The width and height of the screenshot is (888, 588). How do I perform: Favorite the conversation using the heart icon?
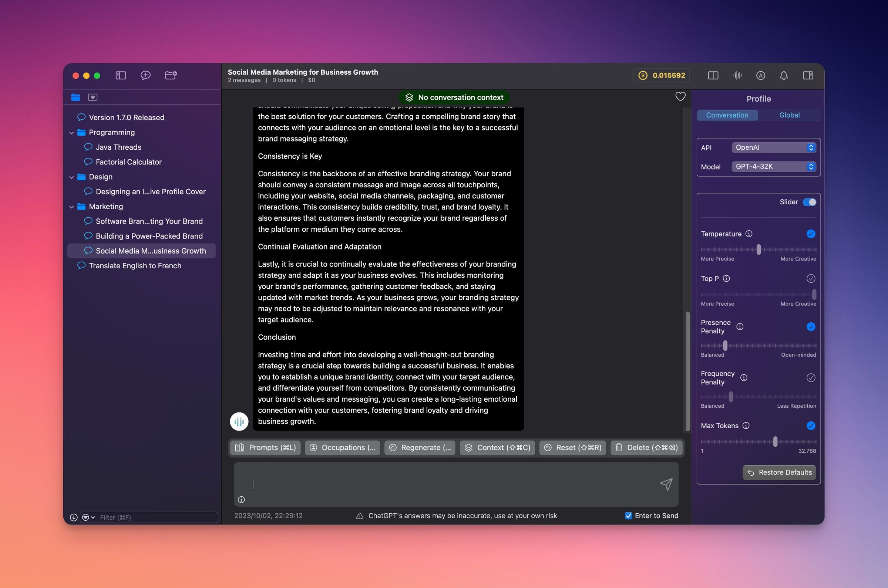point(680,96)
